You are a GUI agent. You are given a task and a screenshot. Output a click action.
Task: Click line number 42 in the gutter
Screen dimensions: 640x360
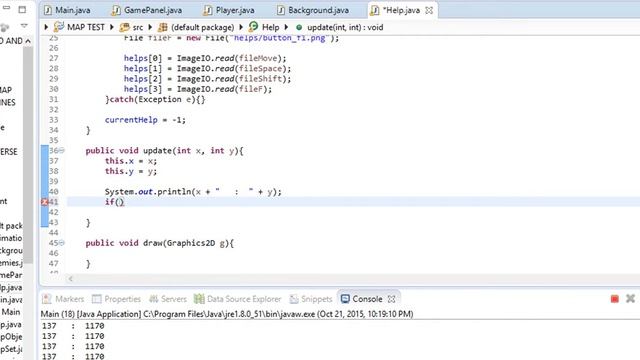click(53, 212)
